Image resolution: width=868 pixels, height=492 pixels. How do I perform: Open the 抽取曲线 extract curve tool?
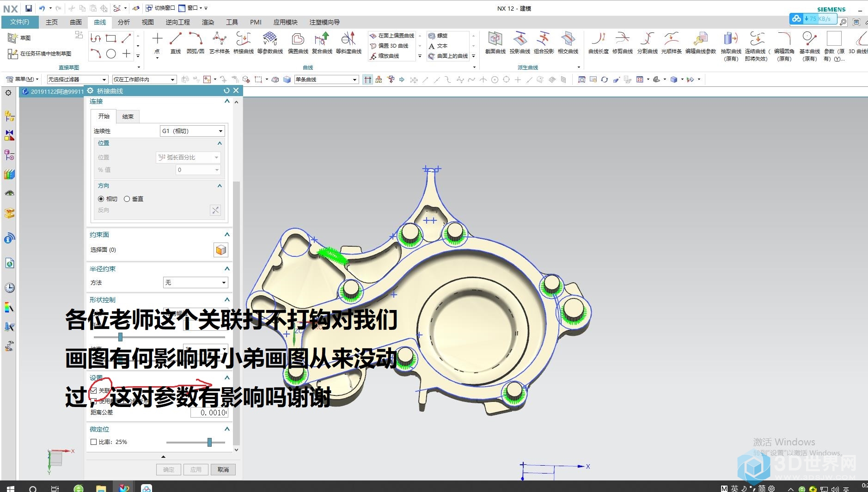point(731,45)
